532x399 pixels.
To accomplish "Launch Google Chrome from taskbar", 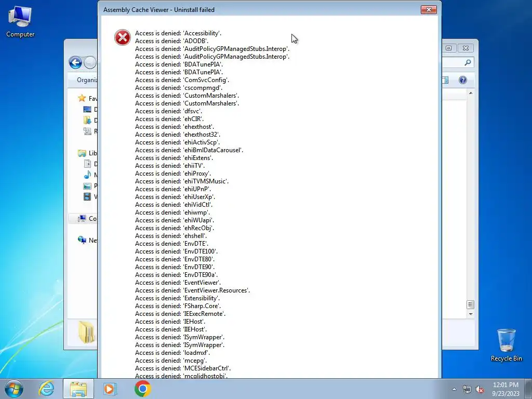I will click(x=142, y=389).
